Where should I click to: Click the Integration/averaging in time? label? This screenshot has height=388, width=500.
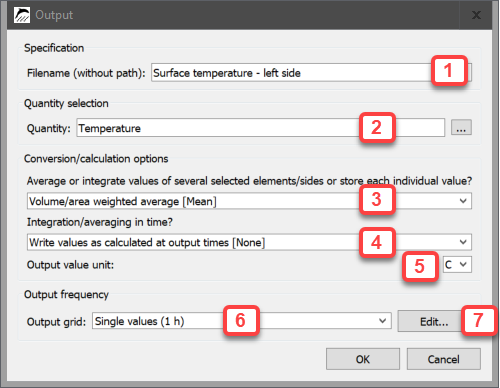[x=100, y=222]
